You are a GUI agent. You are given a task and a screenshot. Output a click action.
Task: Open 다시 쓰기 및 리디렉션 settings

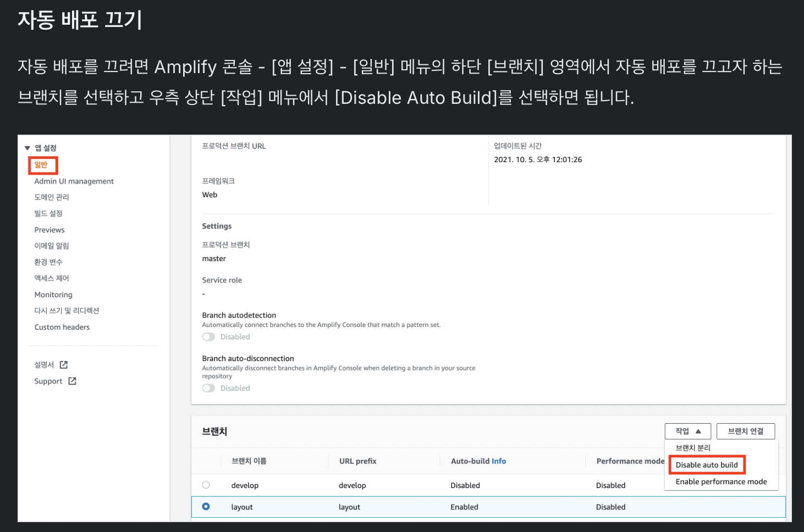point(67,311)
